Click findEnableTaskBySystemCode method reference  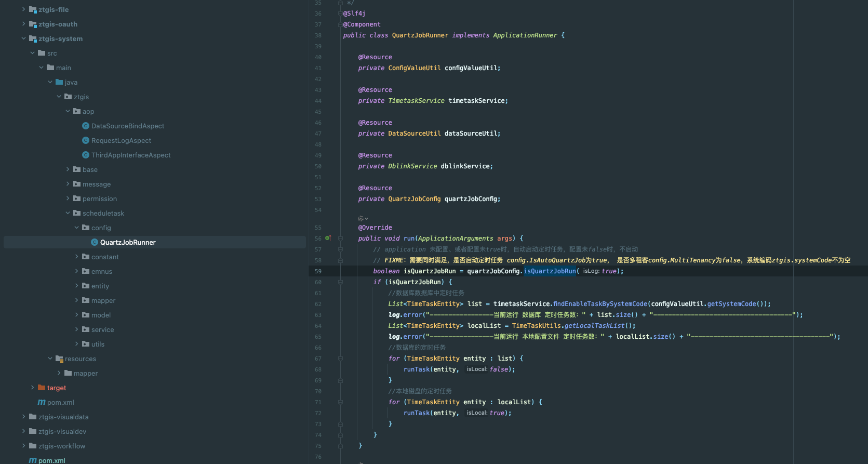pyautogui.click(x=600, y=304)
